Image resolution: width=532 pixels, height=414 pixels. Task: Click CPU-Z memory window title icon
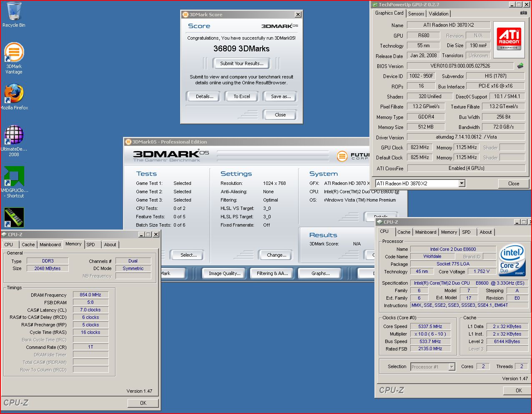pyautogui.click(x=5, y=235)
